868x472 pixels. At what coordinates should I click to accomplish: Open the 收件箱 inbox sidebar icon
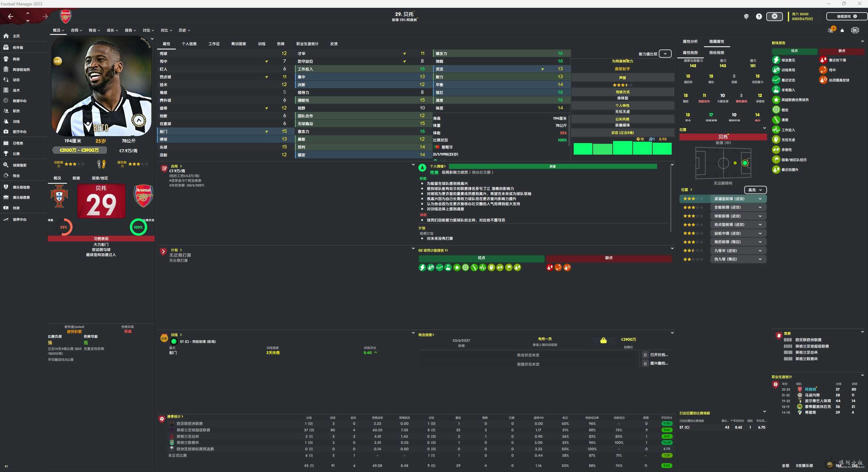point(6,47)
